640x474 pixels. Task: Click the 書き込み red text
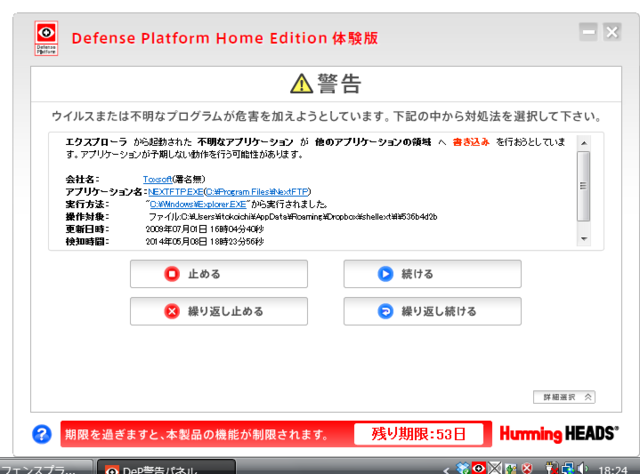471,142
